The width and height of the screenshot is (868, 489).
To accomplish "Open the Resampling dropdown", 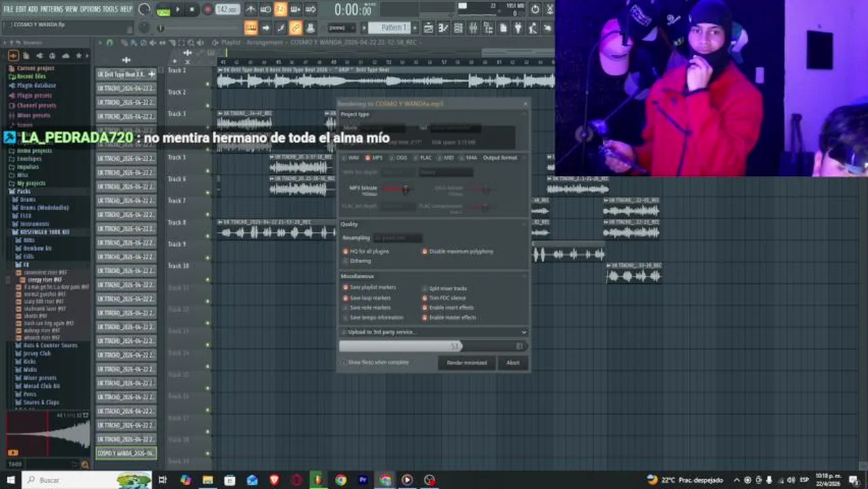I will (397, 238).
